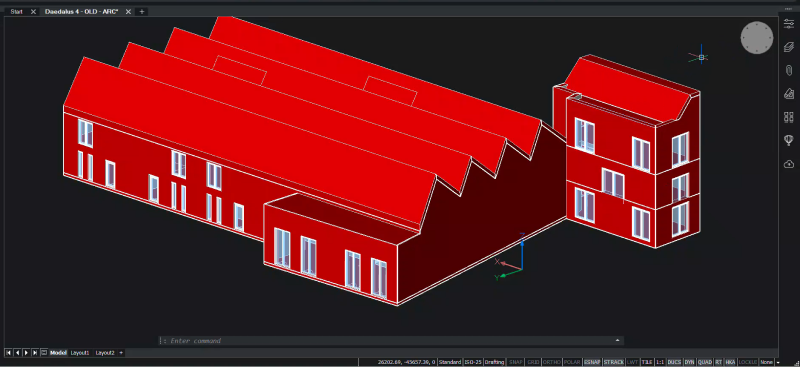The width and height of the screenshot is (800, 367).
Task: Toggle DYN dynamic input
Action: coord(689,362)
